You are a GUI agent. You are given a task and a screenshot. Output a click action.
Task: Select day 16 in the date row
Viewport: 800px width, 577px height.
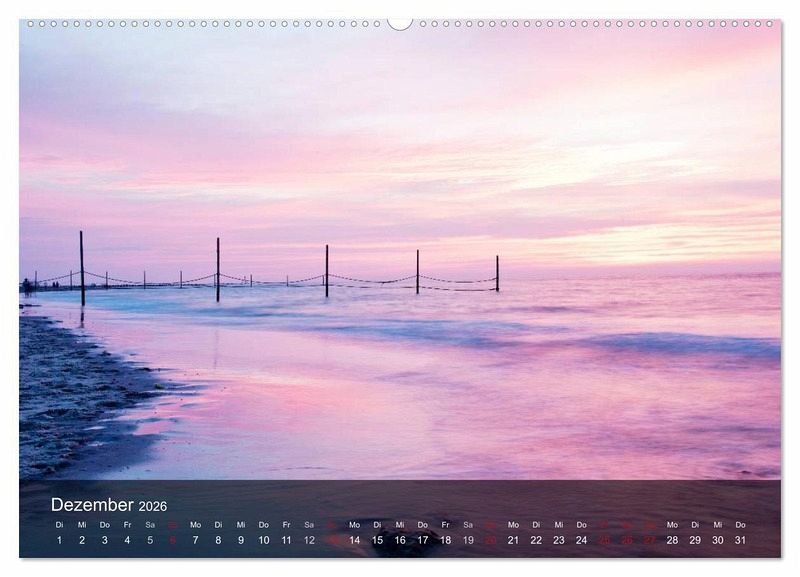399,540
